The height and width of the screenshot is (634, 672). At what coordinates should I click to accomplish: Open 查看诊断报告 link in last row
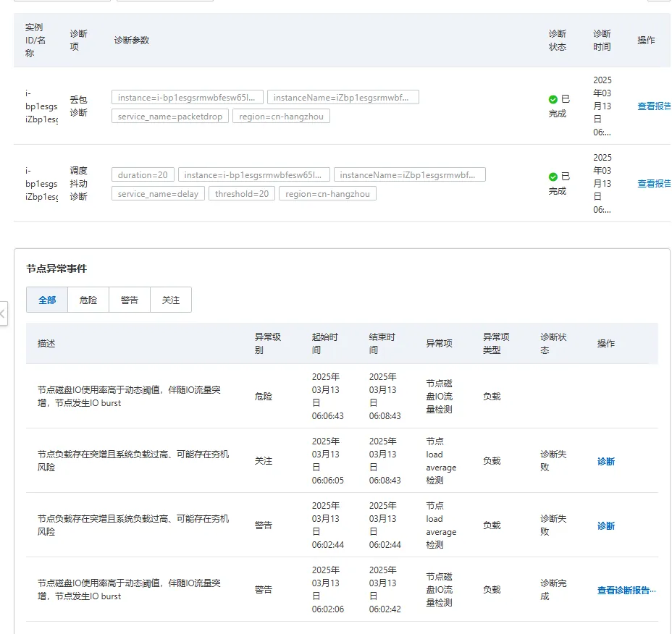click(626, 591)
